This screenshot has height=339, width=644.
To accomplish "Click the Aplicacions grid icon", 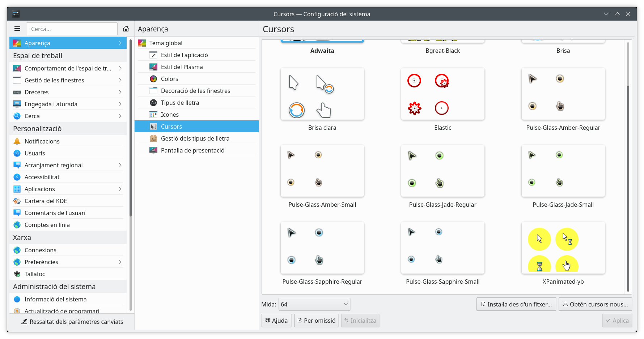I will click(17, 189).
